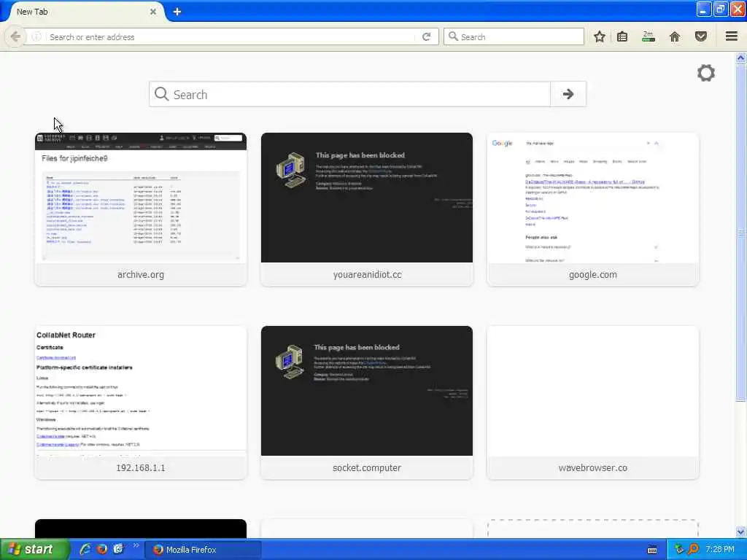The image size is (747, 560).
Task: Open new tab page settings gear
Action: [706, 73]
